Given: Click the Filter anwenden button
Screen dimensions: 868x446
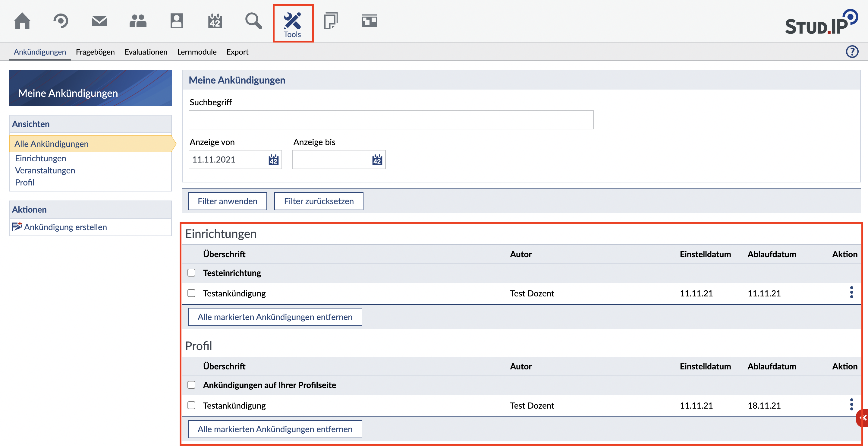Looking at the screenshot, I should point(227,201).
